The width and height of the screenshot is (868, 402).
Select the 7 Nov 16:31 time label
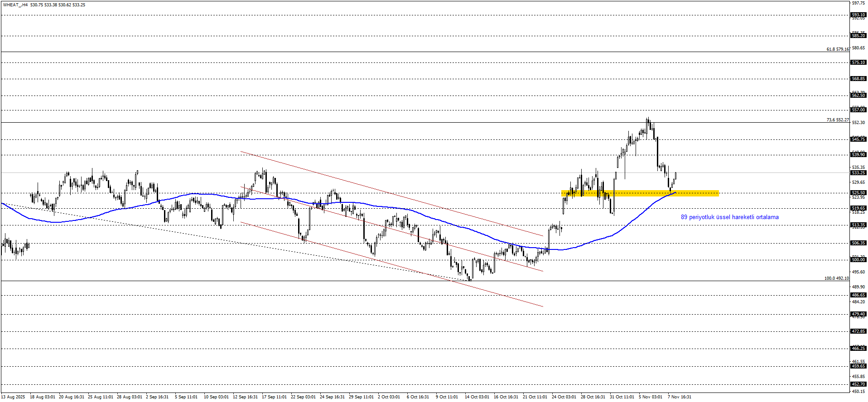tap(680, 397)
